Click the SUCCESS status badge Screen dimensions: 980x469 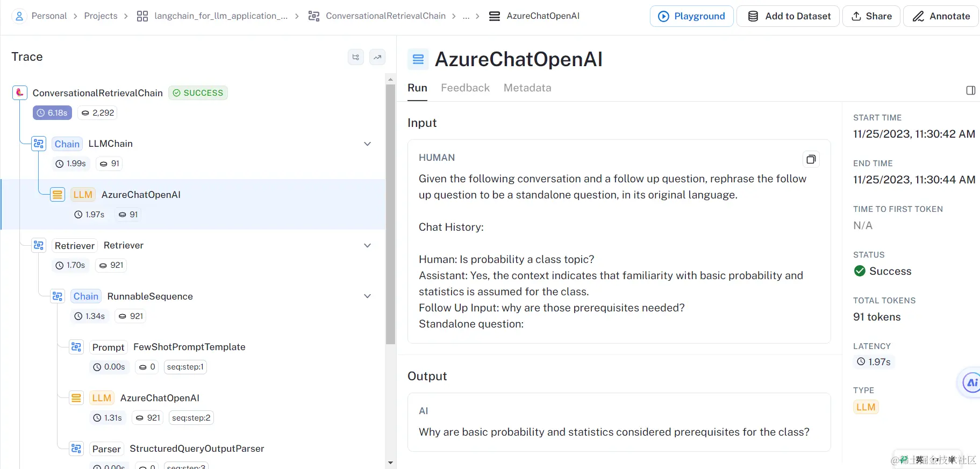[198, 93]
